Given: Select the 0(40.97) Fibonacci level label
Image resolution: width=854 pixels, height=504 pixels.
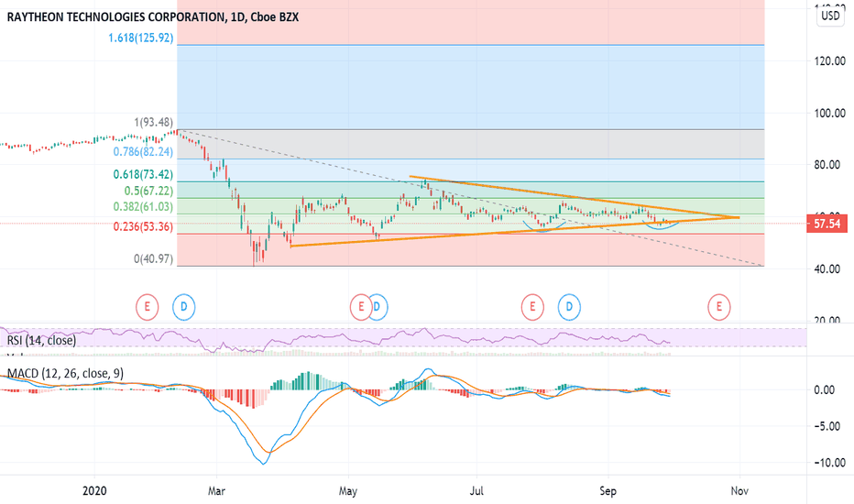Looking at the screenshot, I should pyautogui.click(x=154, y=258).
